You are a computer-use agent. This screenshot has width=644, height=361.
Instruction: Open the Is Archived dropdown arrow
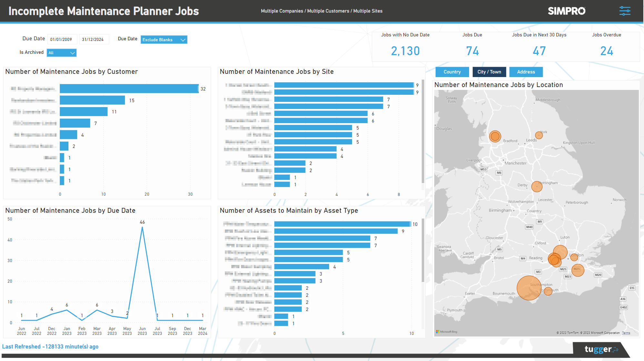click(x=73, y=53)
